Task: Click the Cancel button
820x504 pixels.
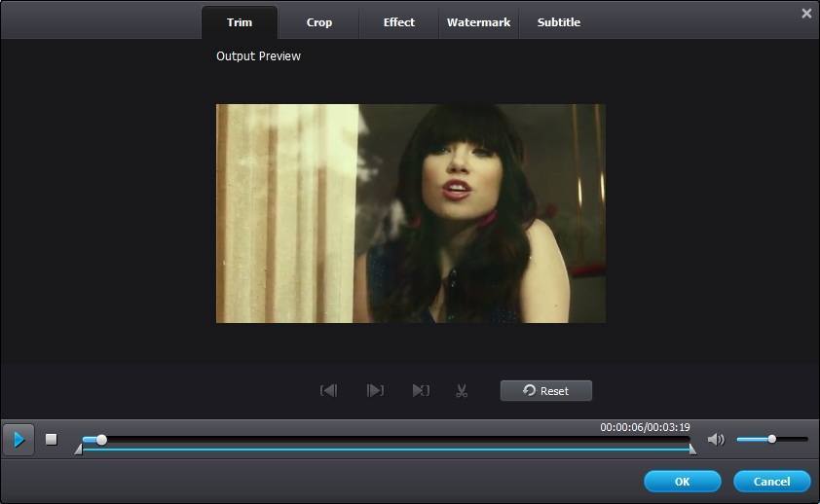Action: tap(772, 482)
